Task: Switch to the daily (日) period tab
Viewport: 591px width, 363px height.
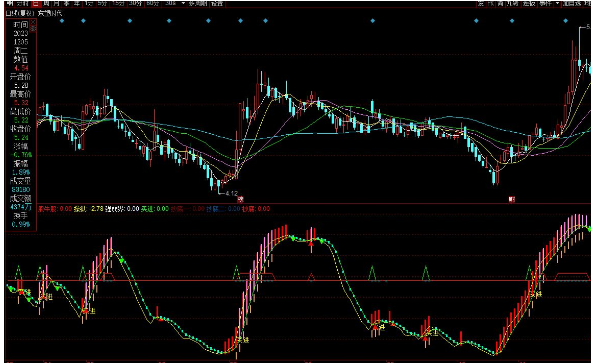Action: coord(36,3)
